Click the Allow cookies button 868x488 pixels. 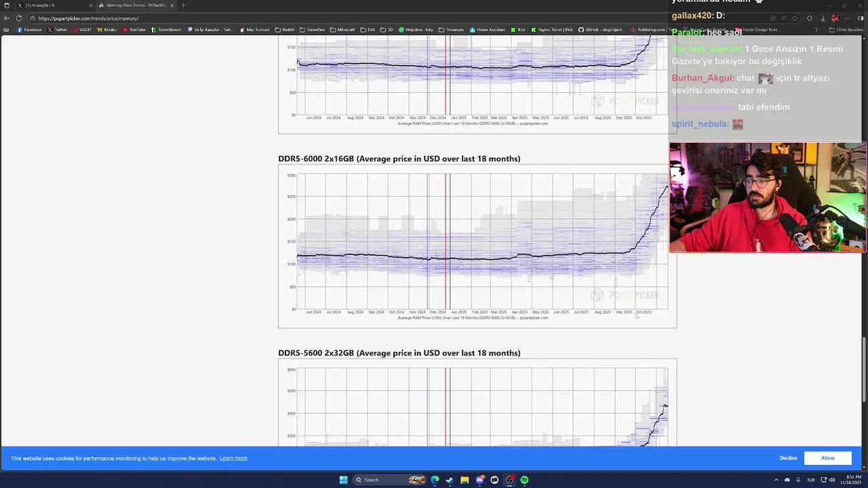[828, 458]
